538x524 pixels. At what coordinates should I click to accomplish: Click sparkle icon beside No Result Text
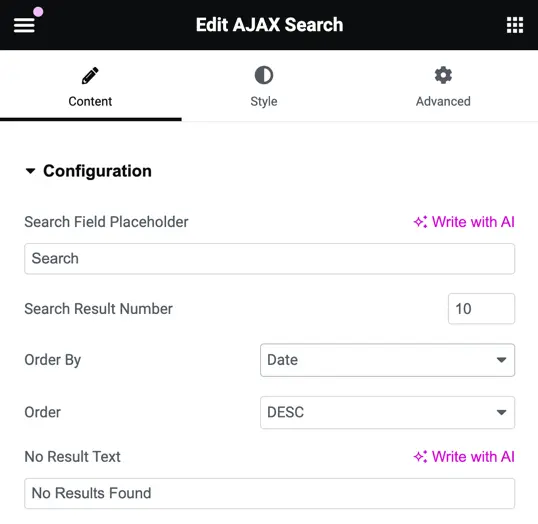pyautogui.click(x=420, y=457)
